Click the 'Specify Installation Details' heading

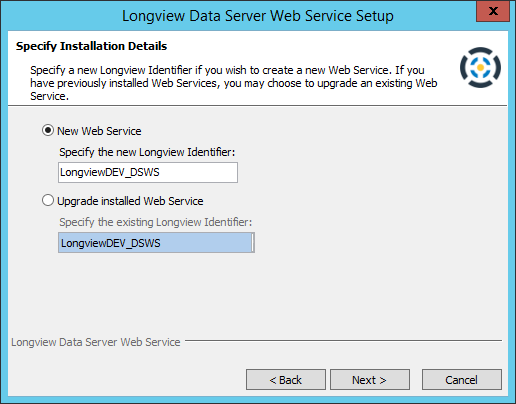click(91, 46)
